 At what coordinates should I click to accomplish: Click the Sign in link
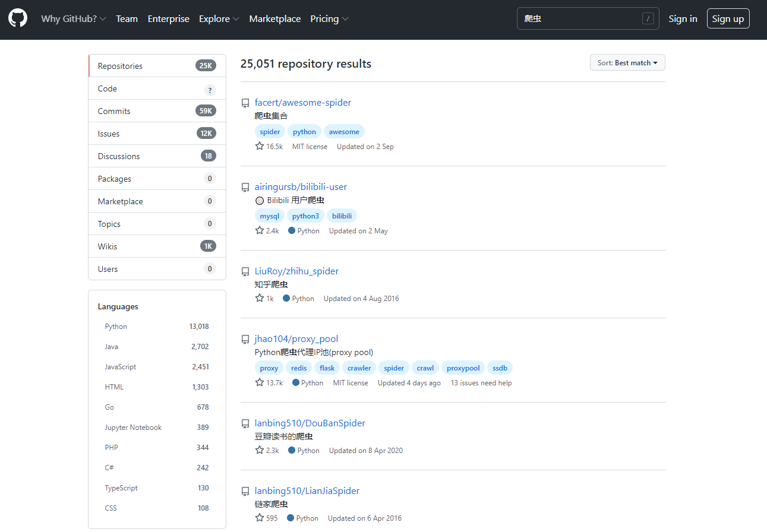pos(683,18)
